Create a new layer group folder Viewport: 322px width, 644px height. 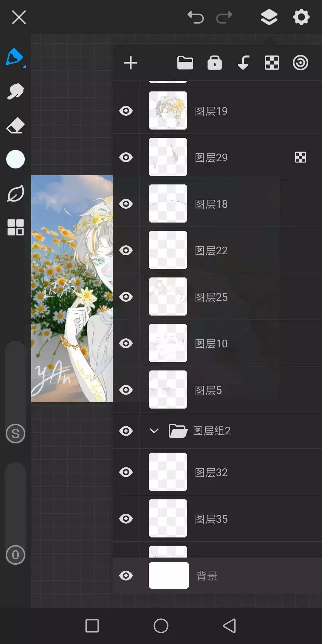185,63
